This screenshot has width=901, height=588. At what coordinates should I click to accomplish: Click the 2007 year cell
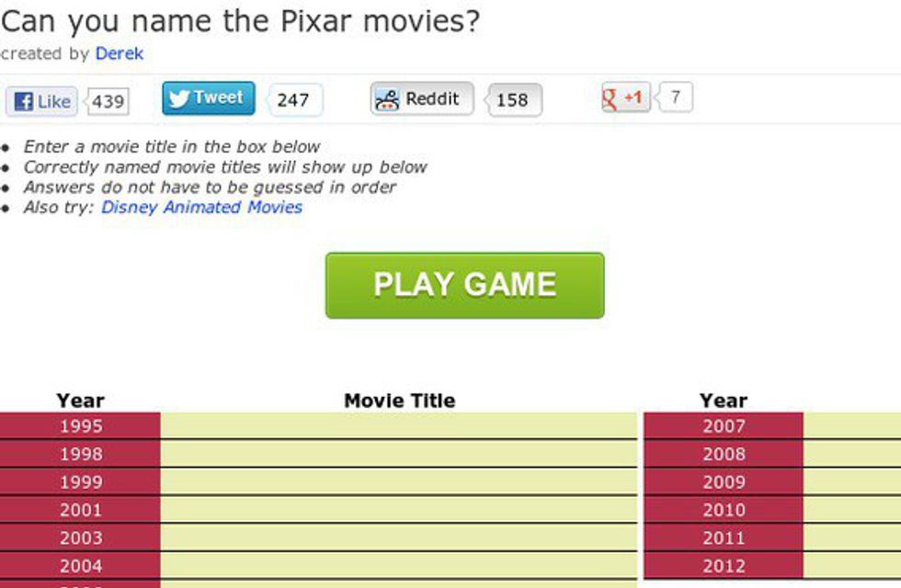[724, 426]
